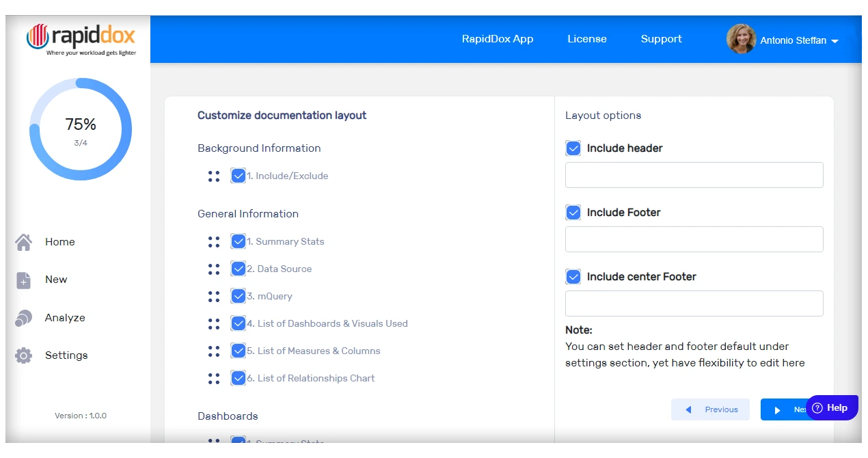868x458 pixels.
Task: Toggle the mQuery checkbox
Action: (238, 296)
